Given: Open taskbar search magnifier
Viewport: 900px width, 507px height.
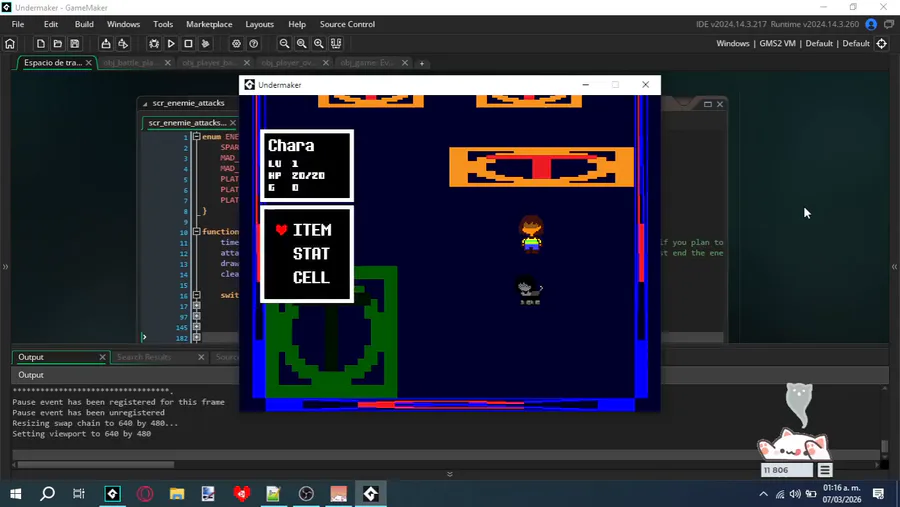Looking at the screenshot, I should click(x=48, y=494).
